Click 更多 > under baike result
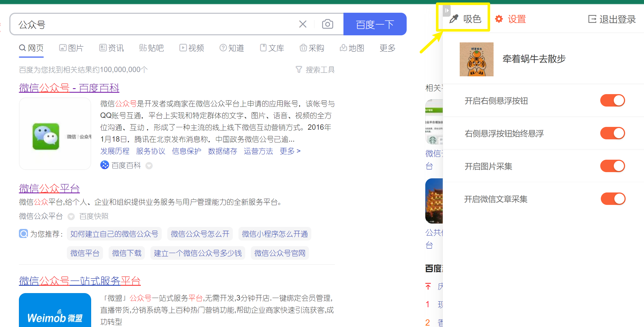This screenshot has height=327, width=644. click(x=290, y=151)
